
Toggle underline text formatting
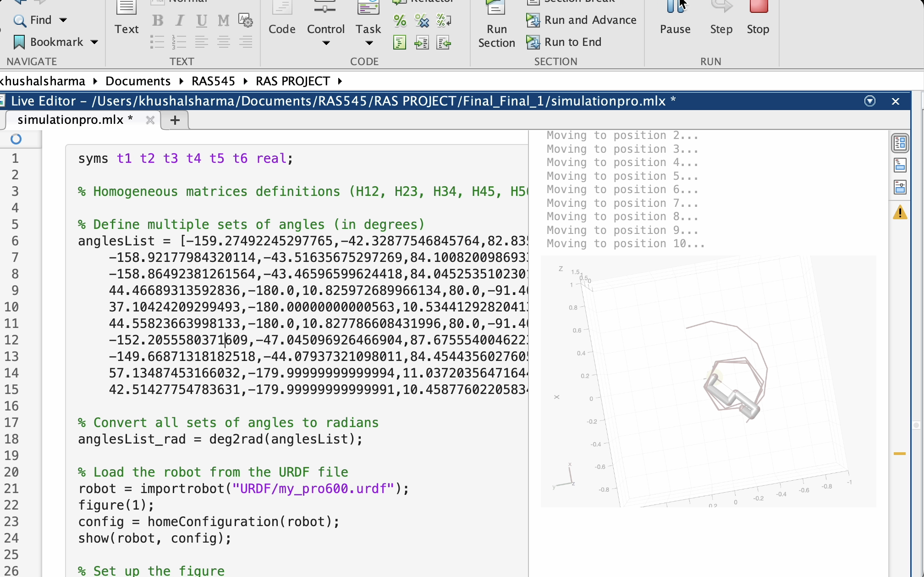pyautogui.click(x=202, y=21)
